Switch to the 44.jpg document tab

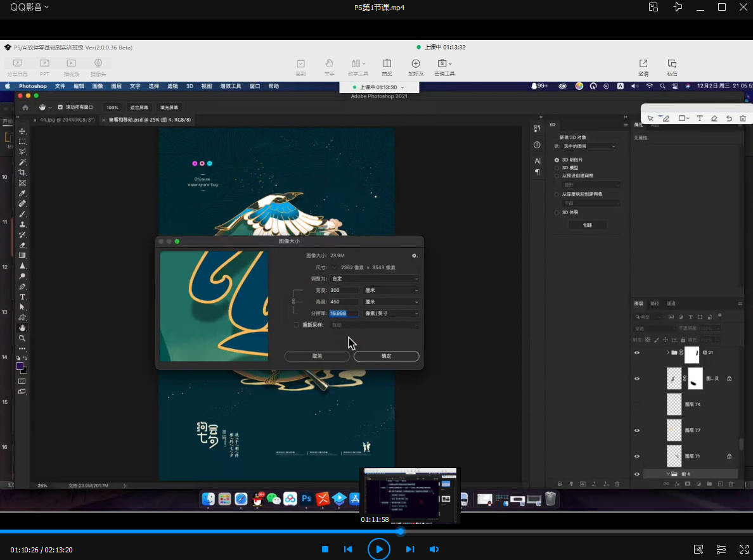67,119
